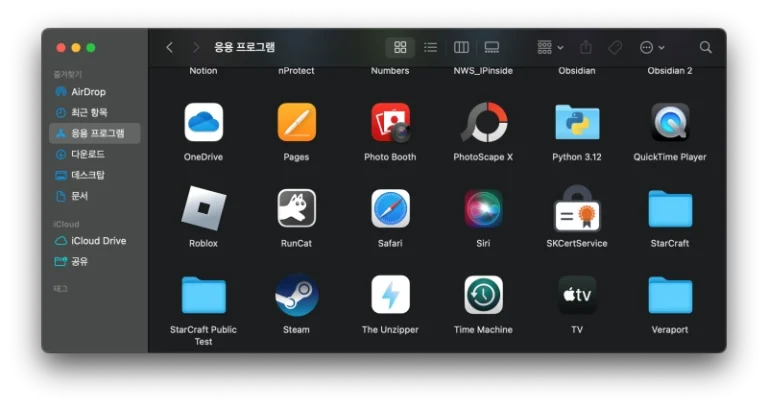This screenshot has height=408, width=768.
Task: Select the QuickTime Player icon
Action: [670, 123]
